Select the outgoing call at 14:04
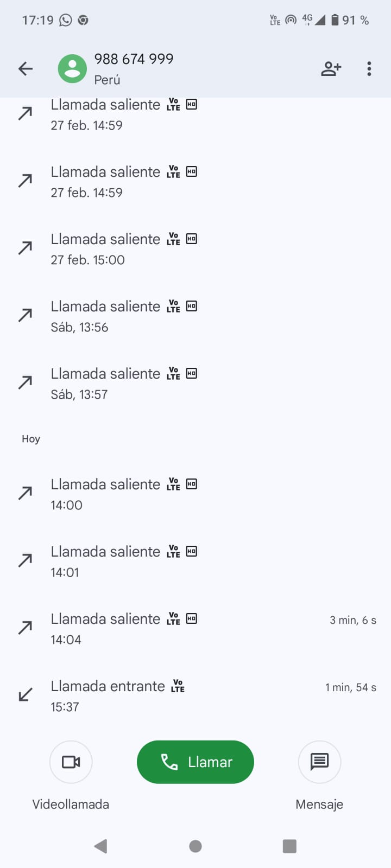Screen dimensions: 391x868 (x=163, y=628)
